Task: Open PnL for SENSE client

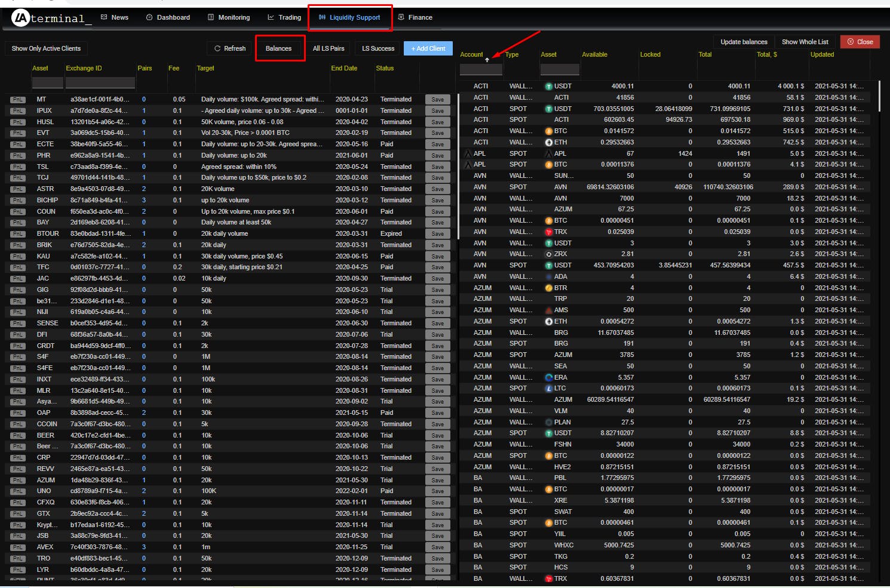Action: point(18,324)
